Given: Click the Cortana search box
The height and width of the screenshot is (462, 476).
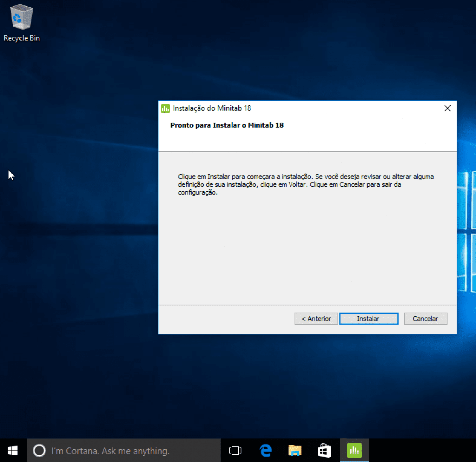Looking at the screenshot, I should click(124, 450).
